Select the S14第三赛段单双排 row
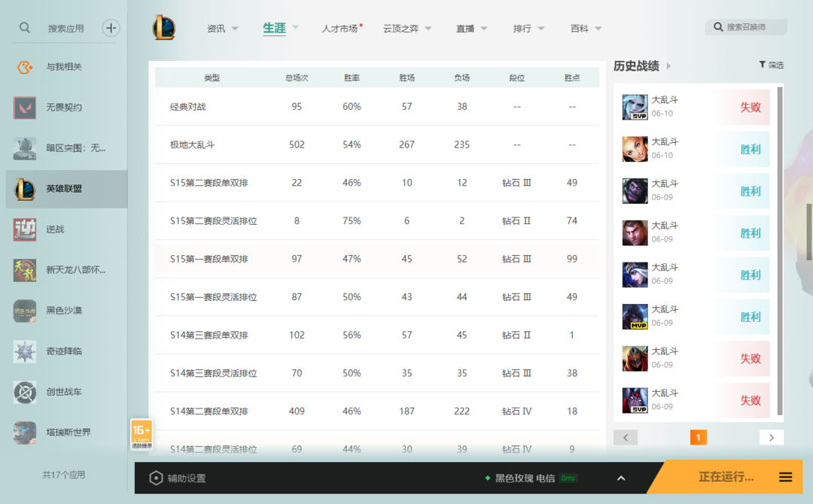The height and width of the screenshot is (504, 813). coord(377,335)
